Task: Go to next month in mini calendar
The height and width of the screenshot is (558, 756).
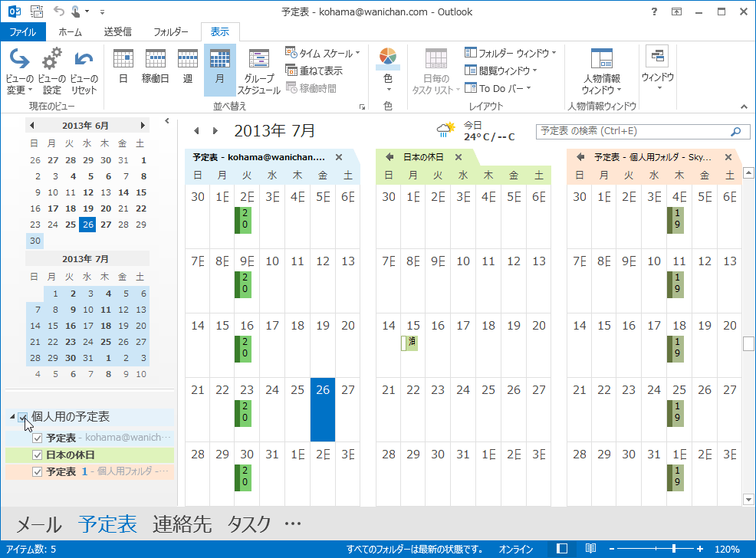Action: coord(143,125)
